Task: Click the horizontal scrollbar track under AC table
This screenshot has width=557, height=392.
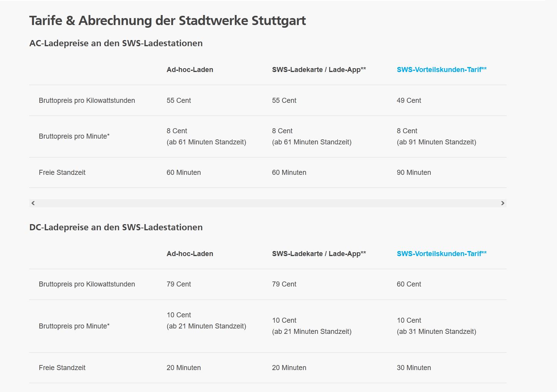Action: (x=268, y=203)
